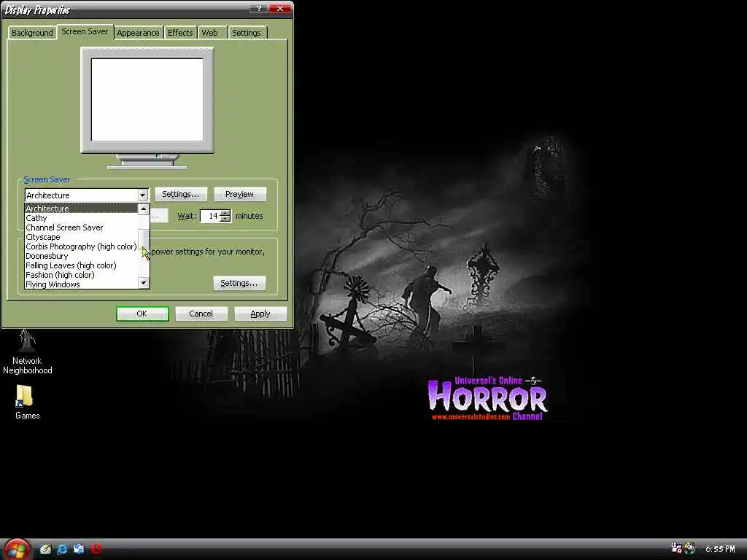Click the 38 tray icon beside the clock

click(x=676, y=548)
